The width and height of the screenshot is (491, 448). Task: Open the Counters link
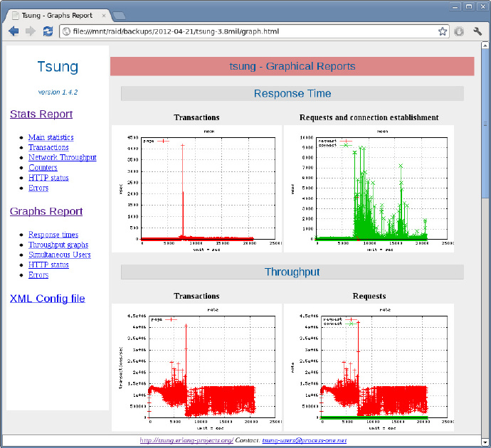pos(43,167)
